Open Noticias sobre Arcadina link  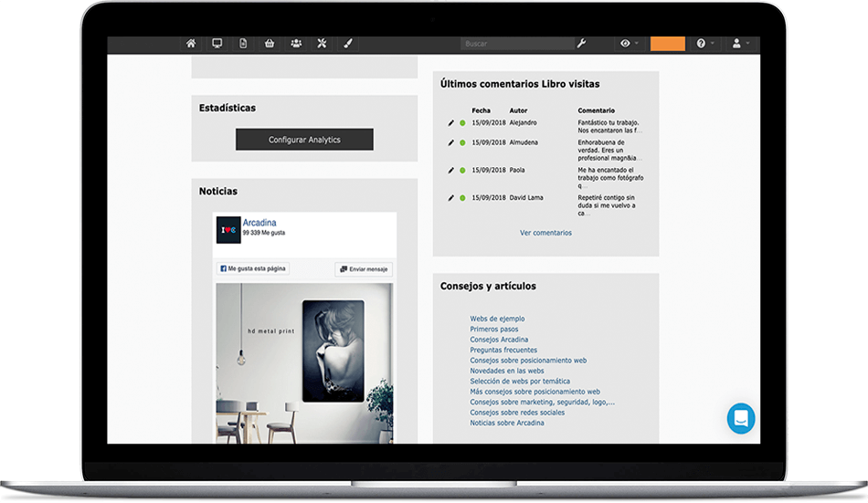506,423
